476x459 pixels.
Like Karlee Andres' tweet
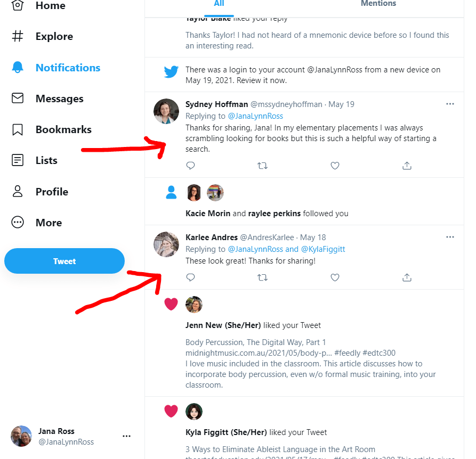point(335,277)
